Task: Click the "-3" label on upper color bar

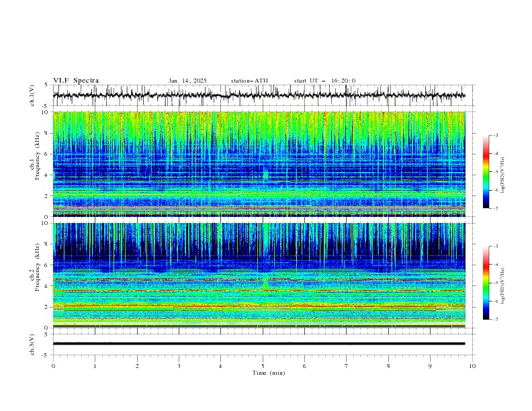Action: [x=496, y=135]
